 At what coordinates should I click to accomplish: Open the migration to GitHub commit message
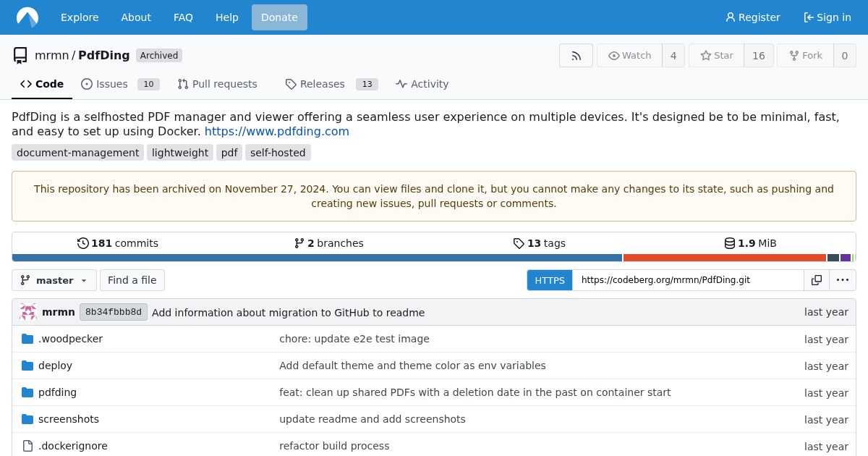point(289,313)
